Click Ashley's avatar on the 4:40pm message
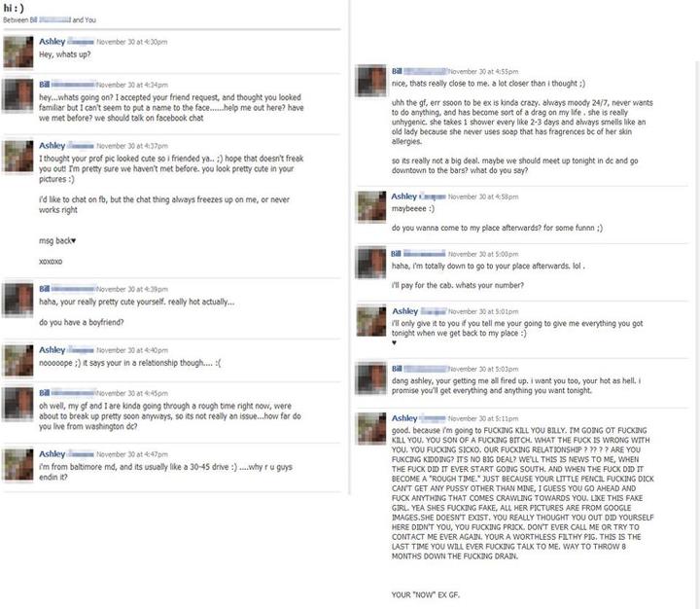The width and height of the screenshot is (700, 609). [18, 361]
